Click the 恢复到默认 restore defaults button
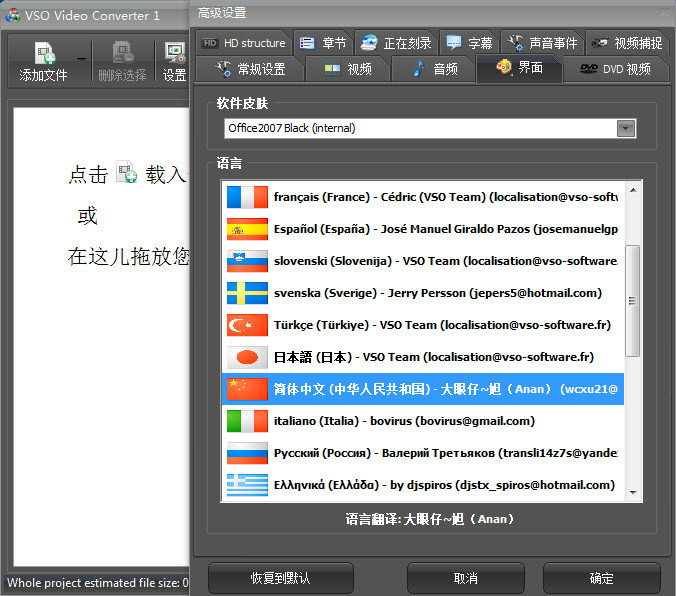This screenshot has height=596, width=676. point(281,578)
